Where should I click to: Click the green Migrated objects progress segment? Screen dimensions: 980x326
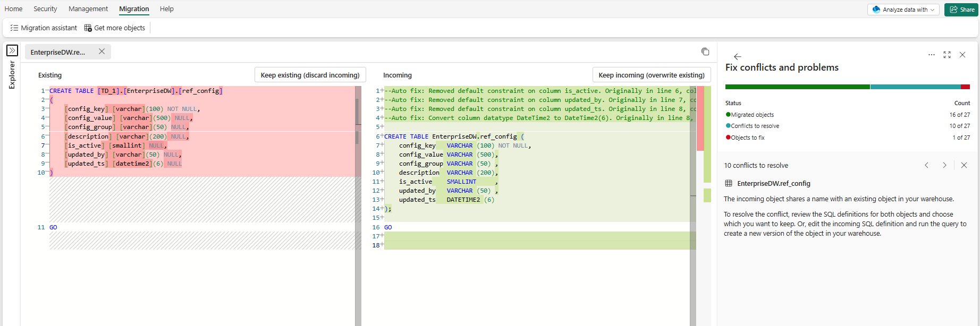point(797,87)
